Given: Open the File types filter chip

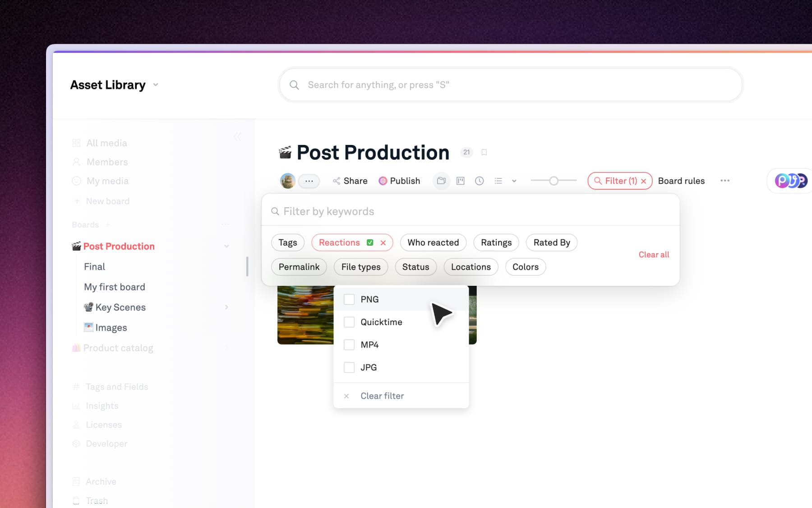Looking at the screenshot, I should (360, 267).
